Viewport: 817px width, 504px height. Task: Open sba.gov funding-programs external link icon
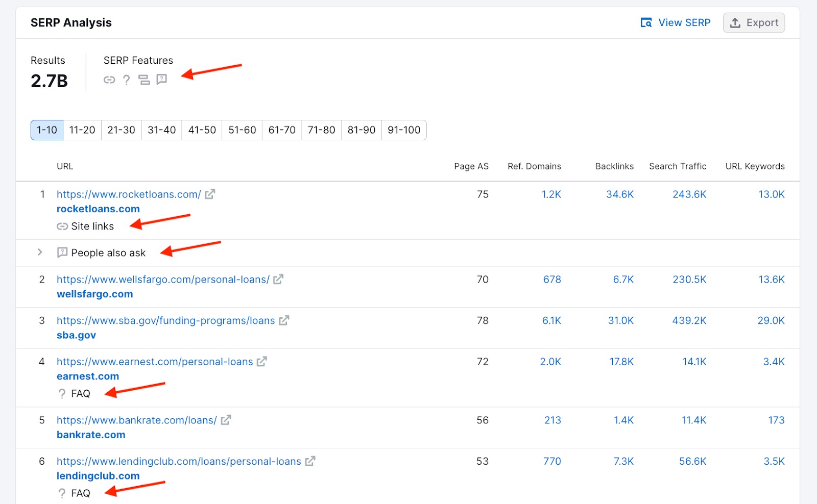(284, 320)
